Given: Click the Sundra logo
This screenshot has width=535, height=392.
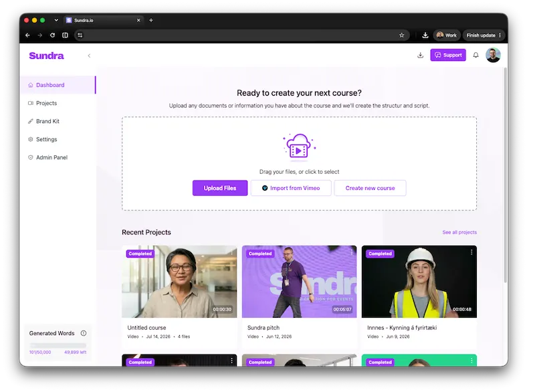Looking at the screenshot, I should 46,56.
